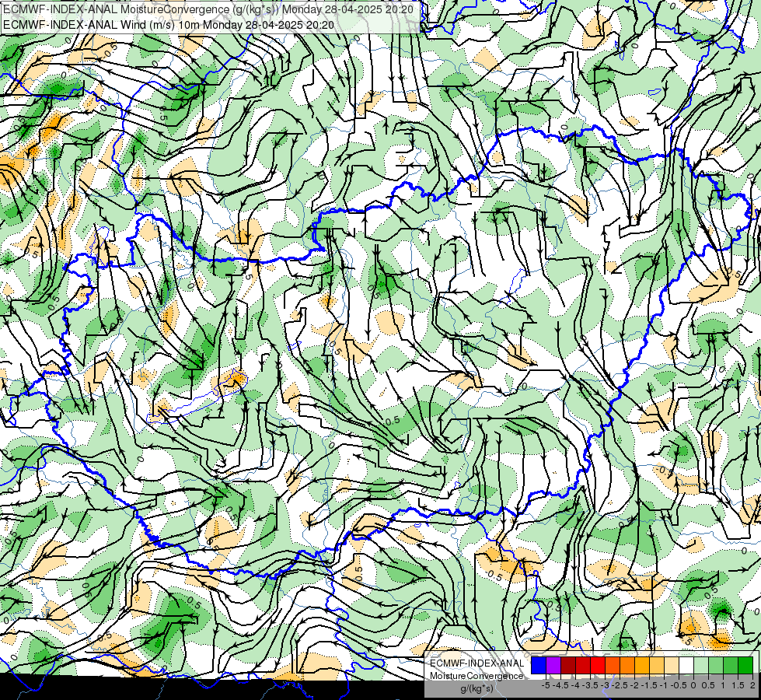Pick the dark green swatch between 1.5 and 2
Viewport: 761px width, 700px height.
(x=745, y=665)
